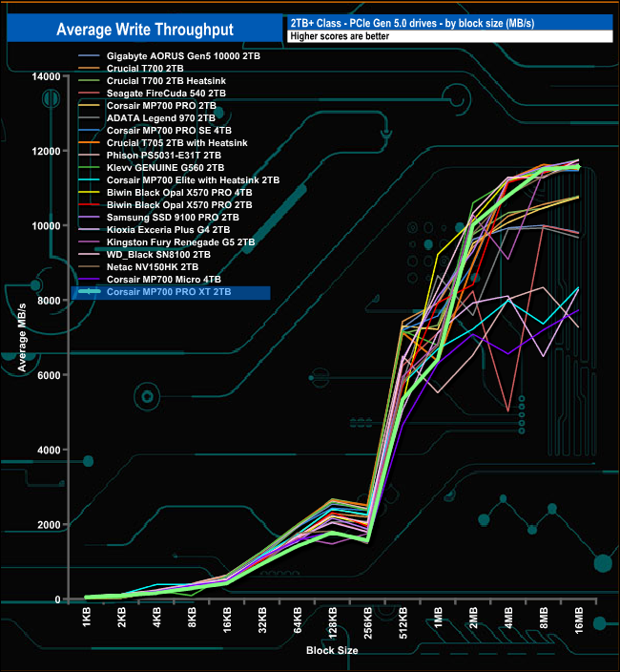
Task: Click the green swatch beside Klevv GENUINE G560
Action: click(x=90, y=167)
